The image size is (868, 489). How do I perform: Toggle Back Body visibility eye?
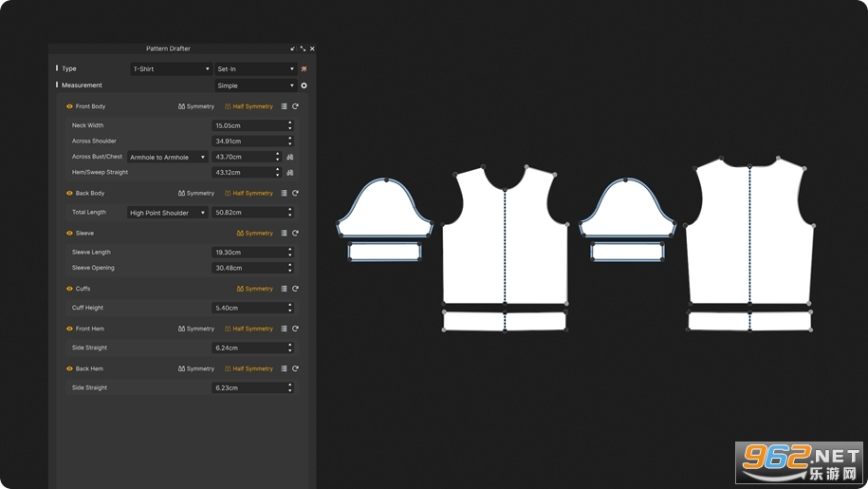tap(70, 194)
